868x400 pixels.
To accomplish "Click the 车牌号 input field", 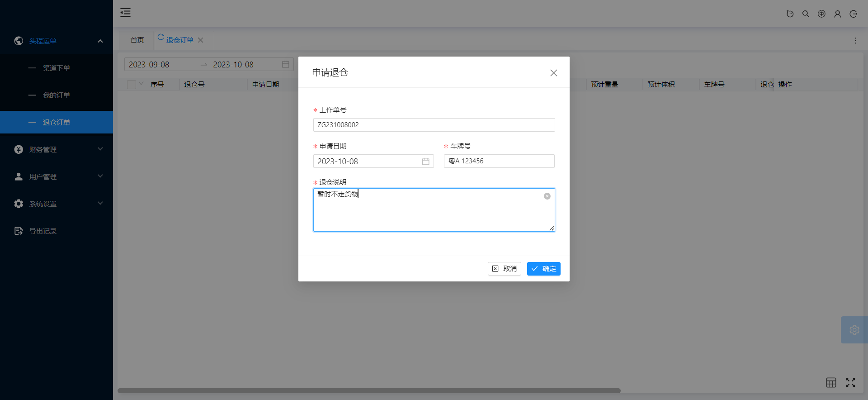I will click(499, 161).
